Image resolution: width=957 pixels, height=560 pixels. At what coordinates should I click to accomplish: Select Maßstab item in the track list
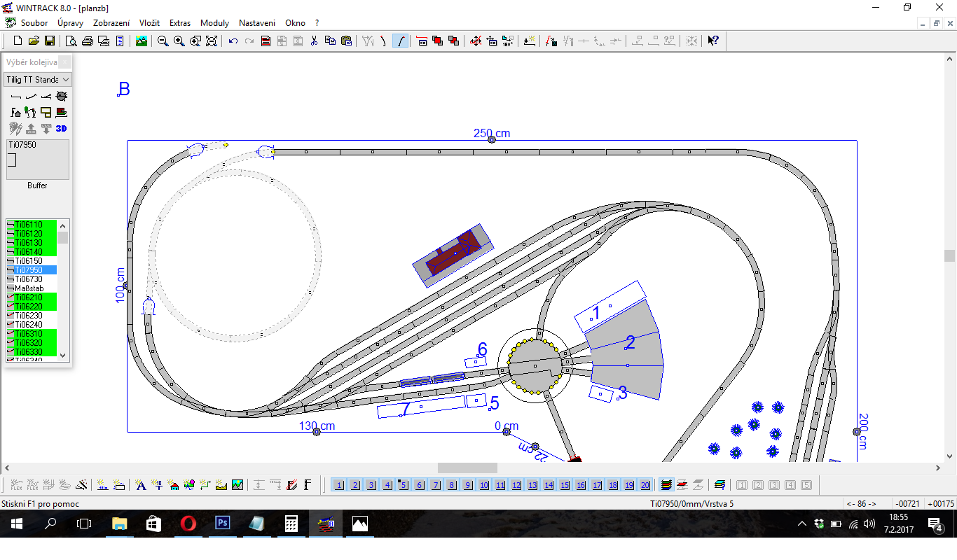coord(29,288)
